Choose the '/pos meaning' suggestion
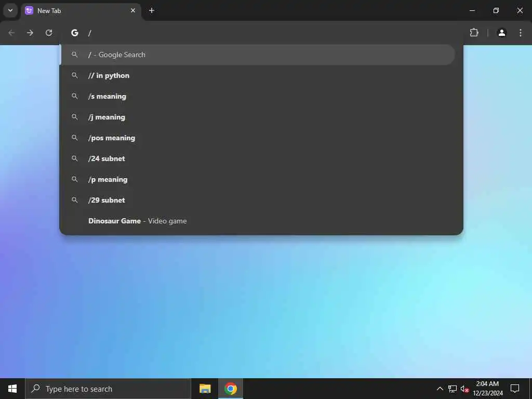This screenshot has width=532, height=399. (x=258, y=138)
